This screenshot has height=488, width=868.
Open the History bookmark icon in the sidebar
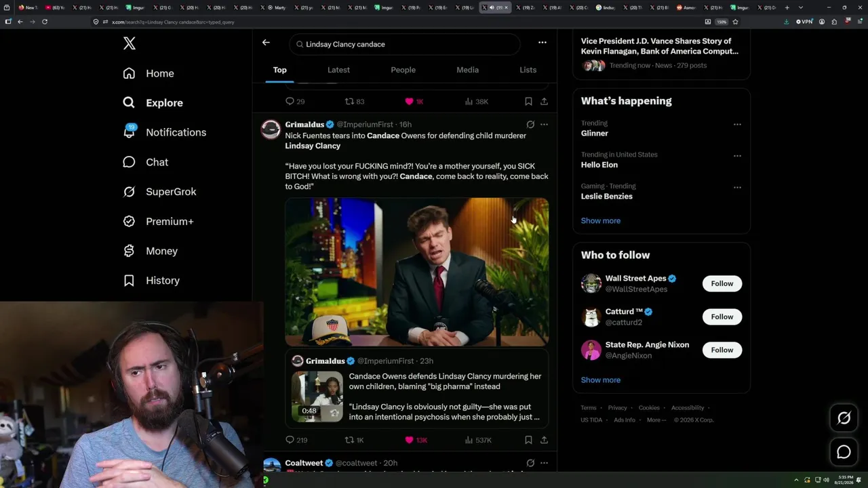[129, 281]
